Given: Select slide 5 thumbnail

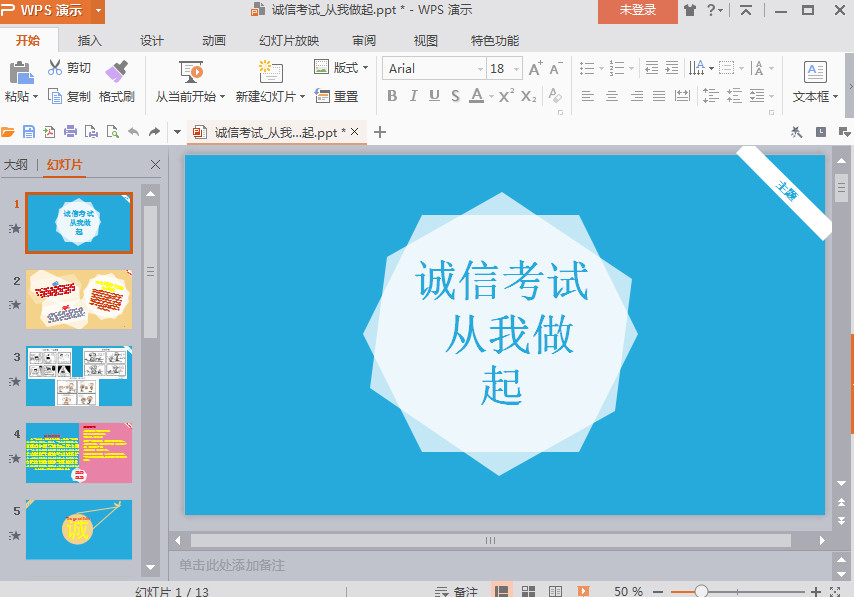Looking at the screenshot, I should [79, 530].
